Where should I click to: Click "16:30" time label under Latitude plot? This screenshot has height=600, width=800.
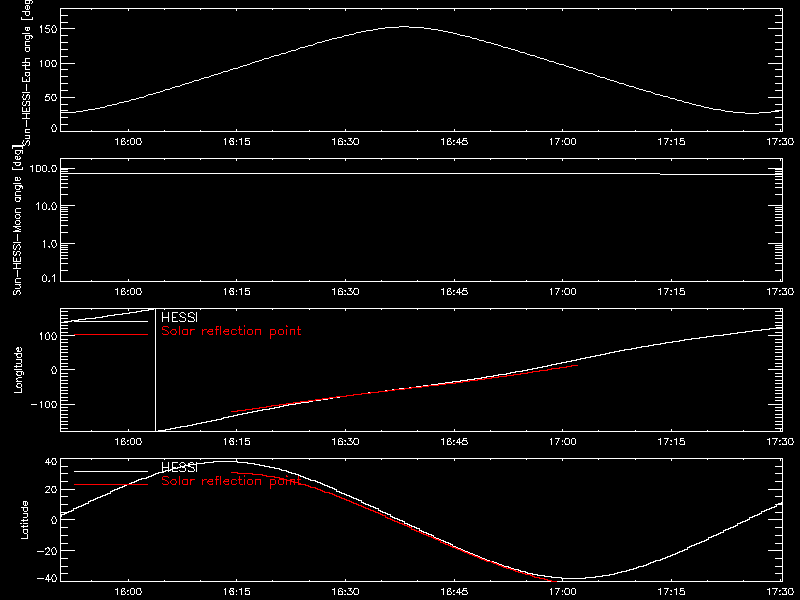tap(345, 592)
